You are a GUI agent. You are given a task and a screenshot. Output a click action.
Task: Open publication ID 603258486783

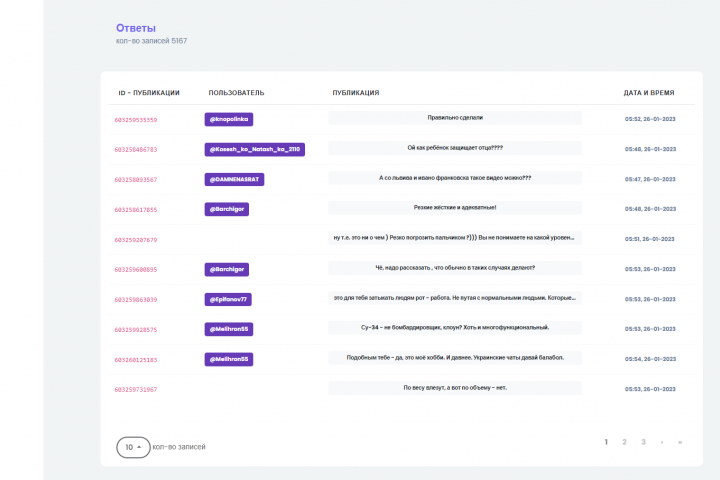click(136, 150)
